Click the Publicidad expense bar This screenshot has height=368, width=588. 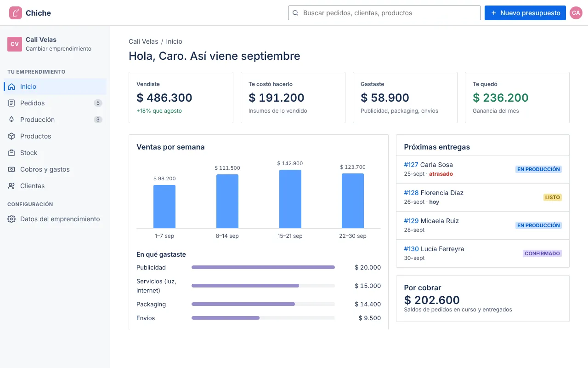click(263, 267)
